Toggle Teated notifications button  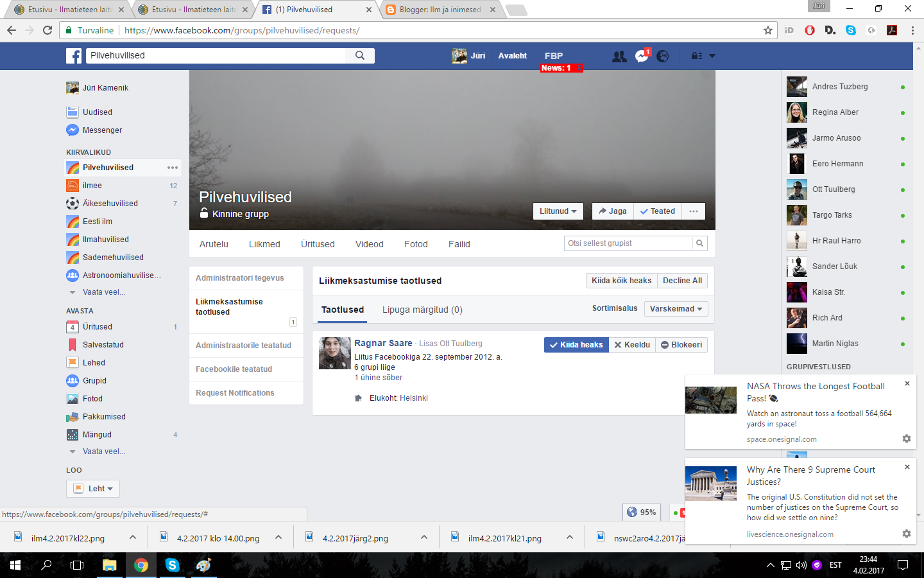[658, 211]
